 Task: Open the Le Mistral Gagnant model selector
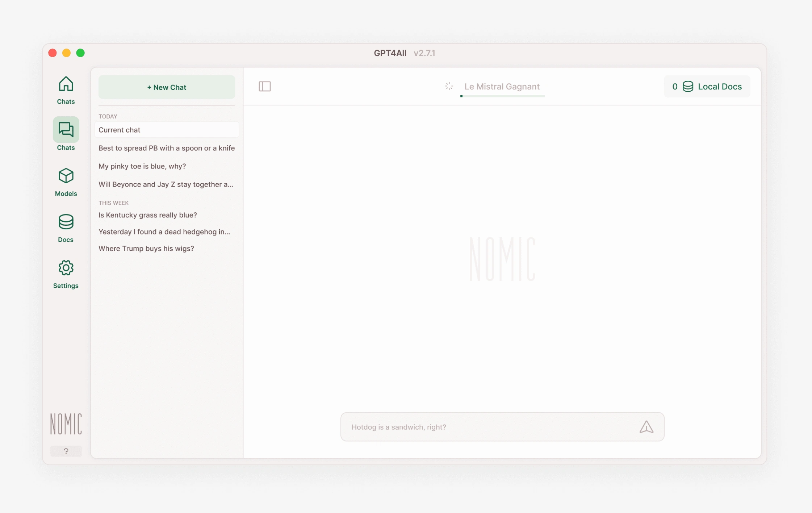[502, 87]
